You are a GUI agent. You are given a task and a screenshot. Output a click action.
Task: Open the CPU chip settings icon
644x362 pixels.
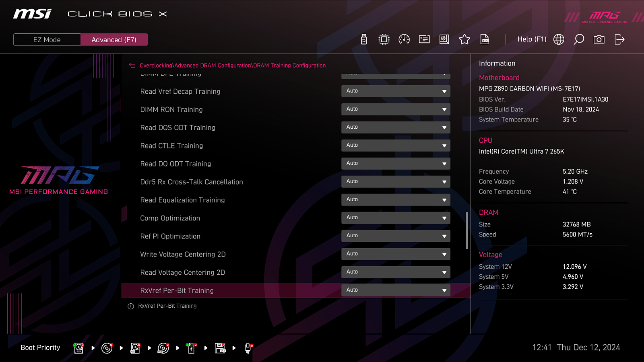click(384, 39)
